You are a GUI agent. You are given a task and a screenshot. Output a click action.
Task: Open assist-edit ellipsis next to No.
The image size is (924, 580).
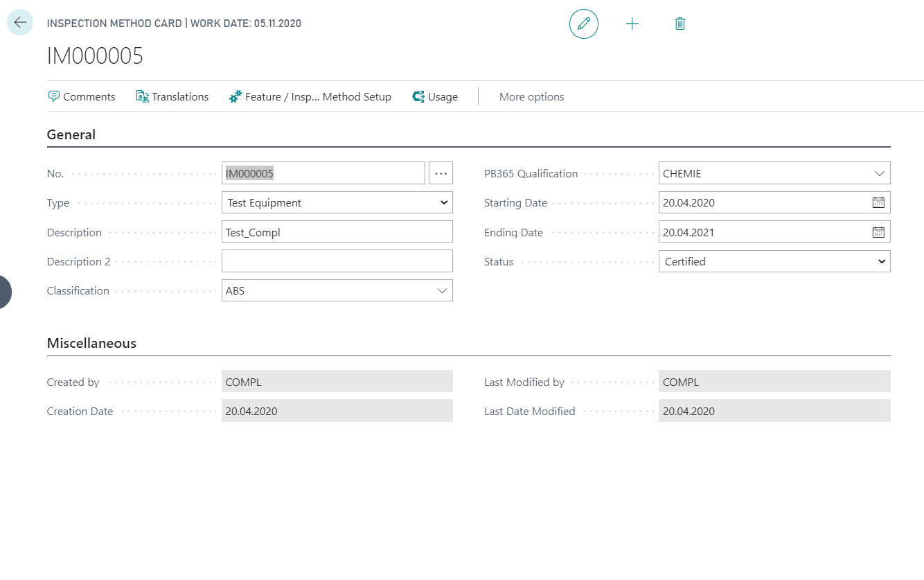(x=441, y=173)
